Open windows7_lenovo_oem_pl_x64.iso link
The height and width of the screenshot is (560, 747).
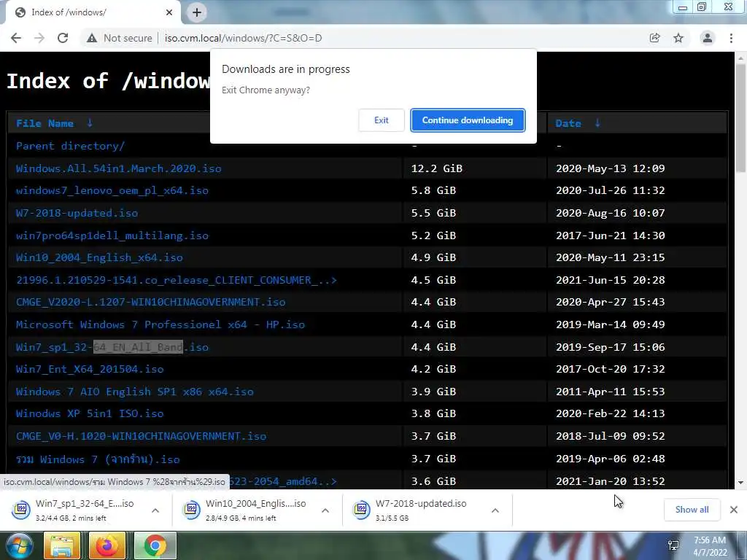112,190
